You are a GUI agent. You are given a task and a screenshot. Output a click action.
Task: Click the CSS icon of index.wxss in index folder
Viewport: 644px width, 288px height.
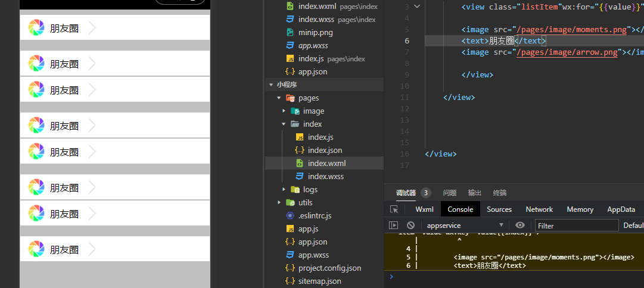click(x=300, y=176)
